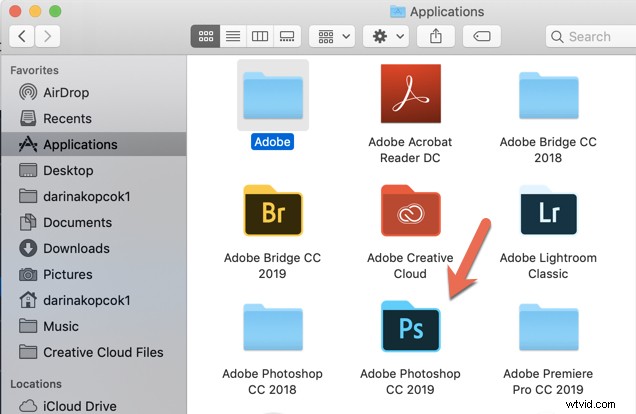The width and height of the screenshot is (636, 414).
Task: Go forward with the forward arrow
Action: 47,36
